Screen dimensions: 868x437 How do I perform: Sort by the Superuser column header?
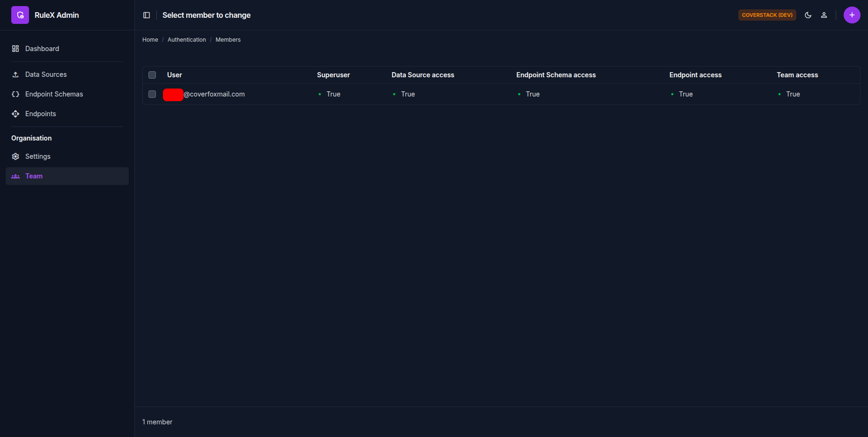(x=333, y=75)
